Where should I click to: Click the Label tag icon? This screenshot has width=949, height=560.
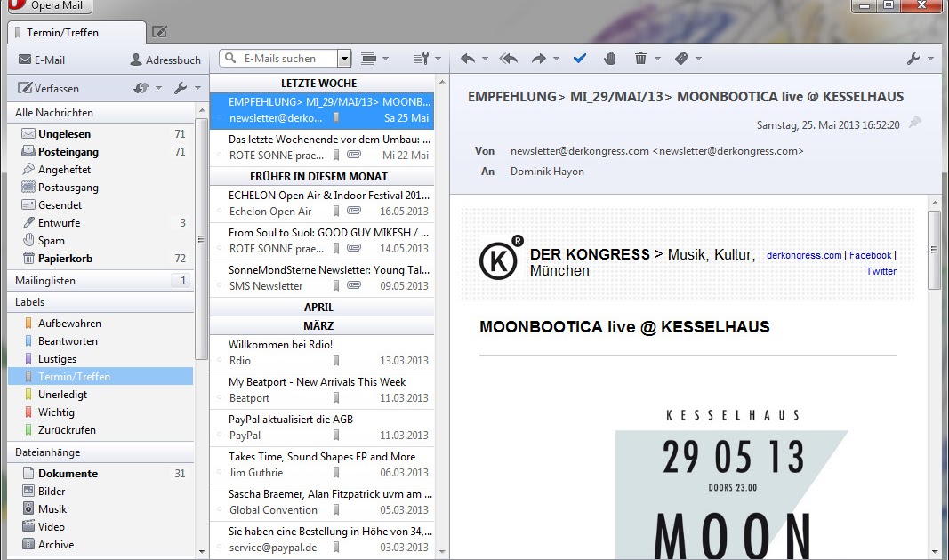pos(681,59)
